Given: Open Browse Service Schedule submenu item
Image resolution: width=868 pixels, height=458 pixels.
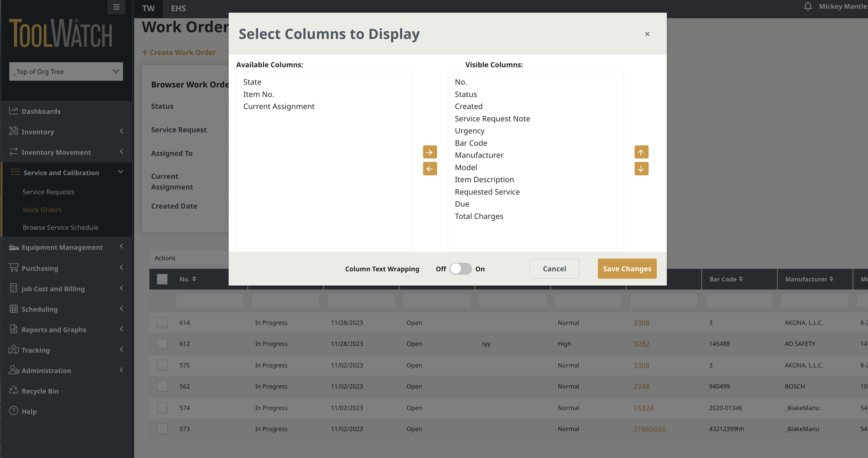Looking at the screenshot, I should tap(61, 228).
